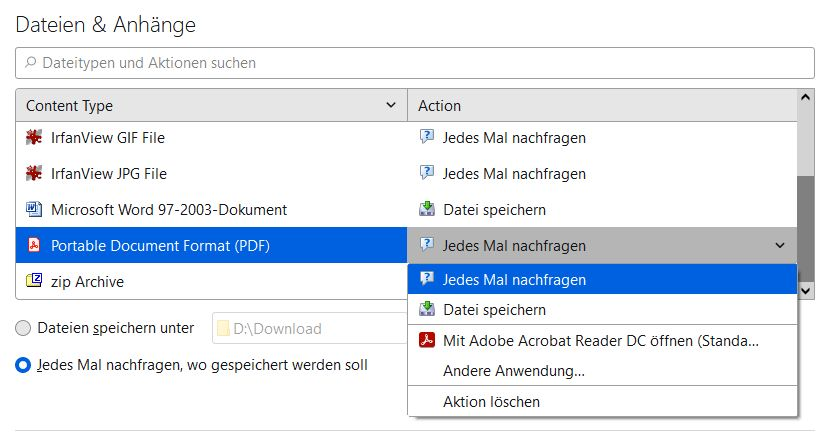Click the question icon in the GIF action cell

point(427,138)
